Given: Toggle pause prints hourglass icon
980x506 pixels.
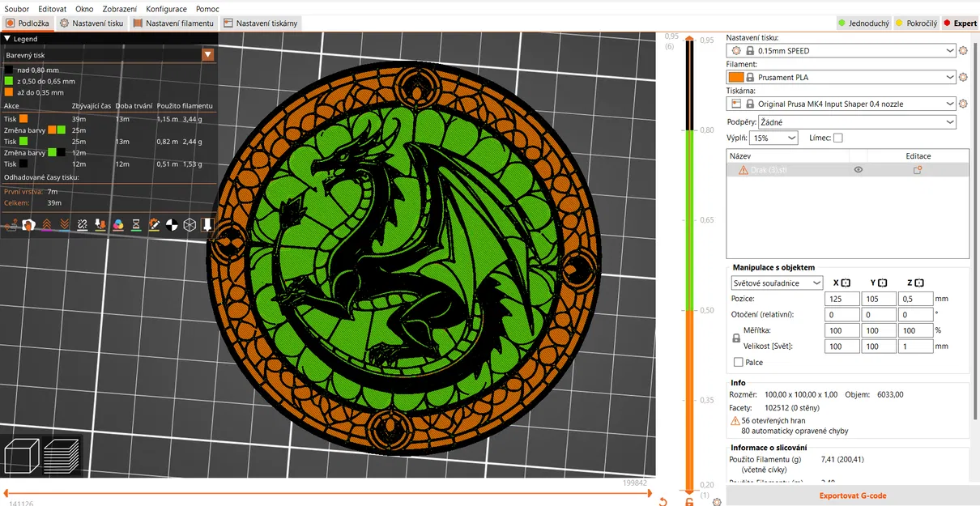Looking at the screenshot, I should [x=136, y=224].
